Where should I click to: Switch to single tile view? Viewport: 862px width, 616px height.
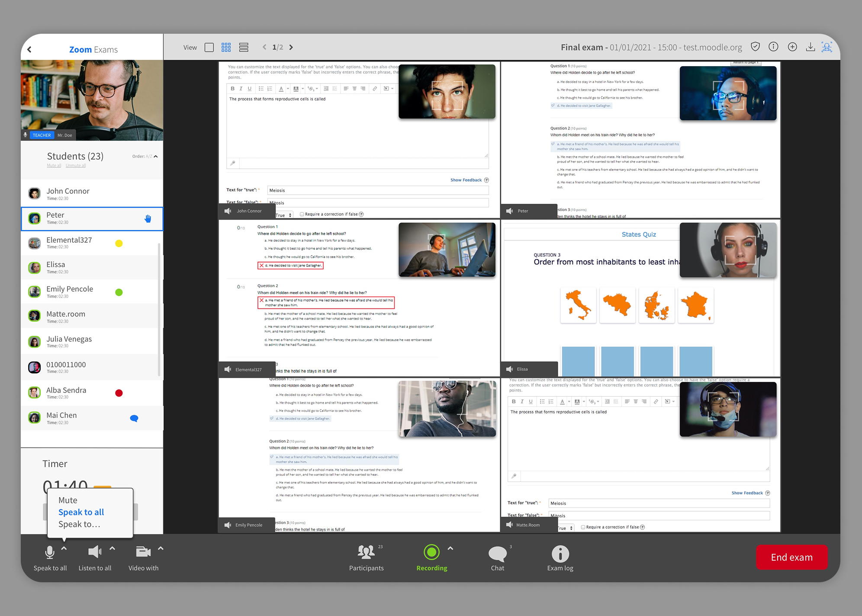point(209,47)
